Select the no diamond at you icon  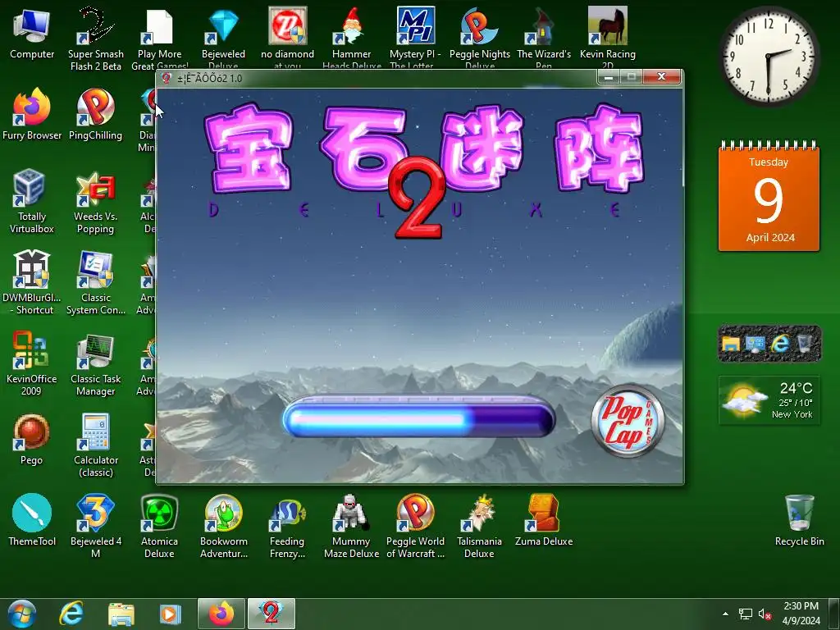click(x=287, y=36)
